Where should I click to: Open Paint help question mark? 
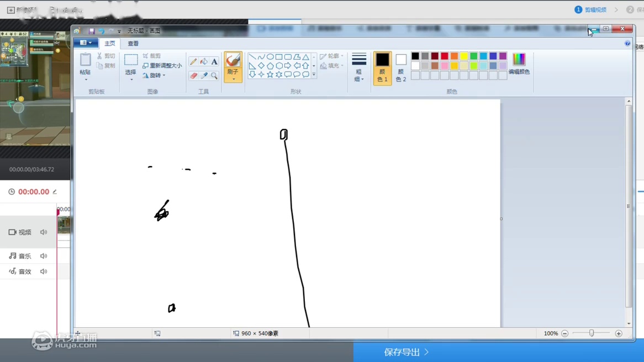(x=627, y=43)
